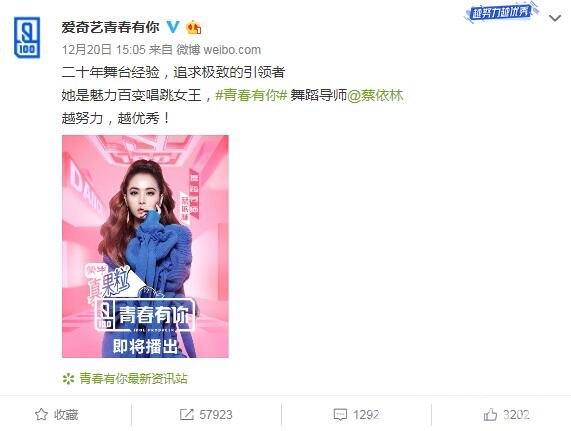Click the 收藏 label text
571x431 pixels.
(66, 415)
